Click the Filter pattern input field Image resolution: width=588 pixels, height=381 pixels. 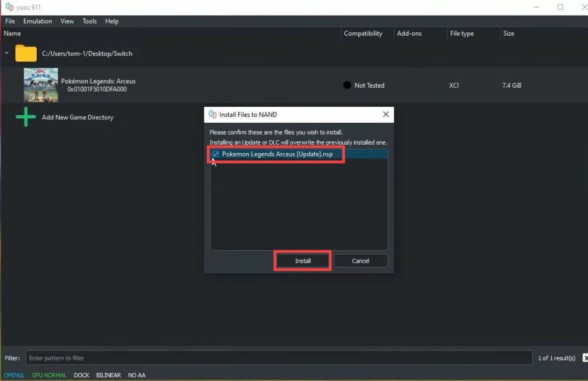tap(278, 358)
